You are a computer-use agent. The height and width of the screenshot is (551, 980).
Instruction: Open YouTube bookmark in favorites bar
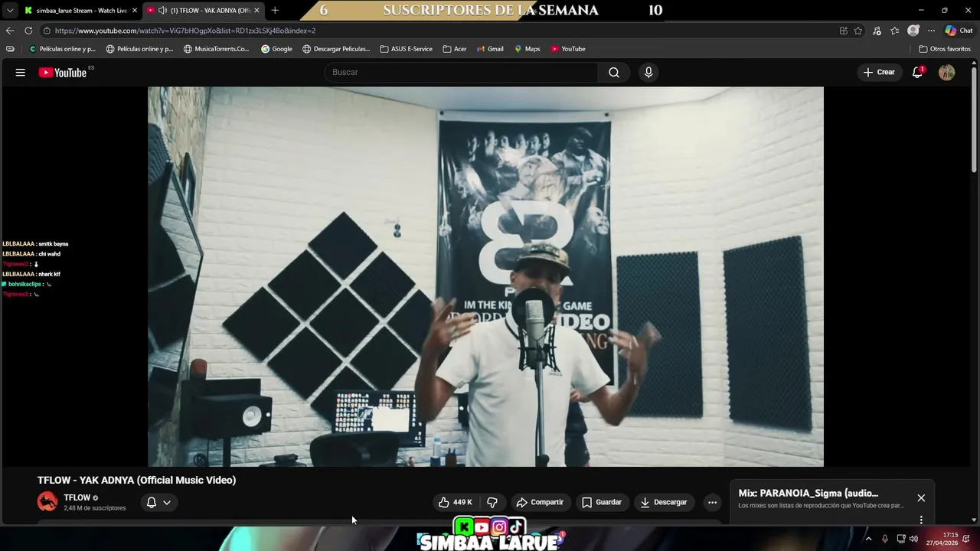[568, 49]
